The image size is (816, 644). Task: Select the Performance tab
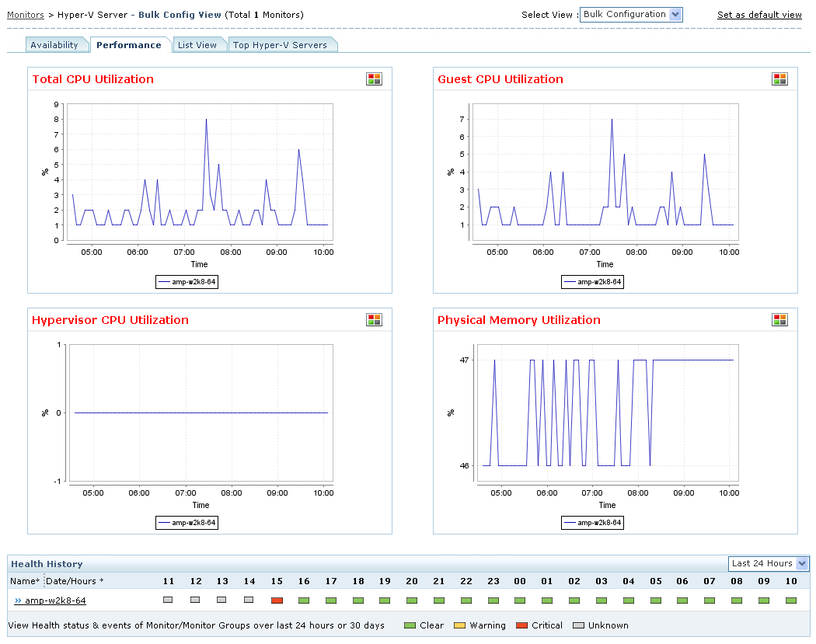coord(129,45)
